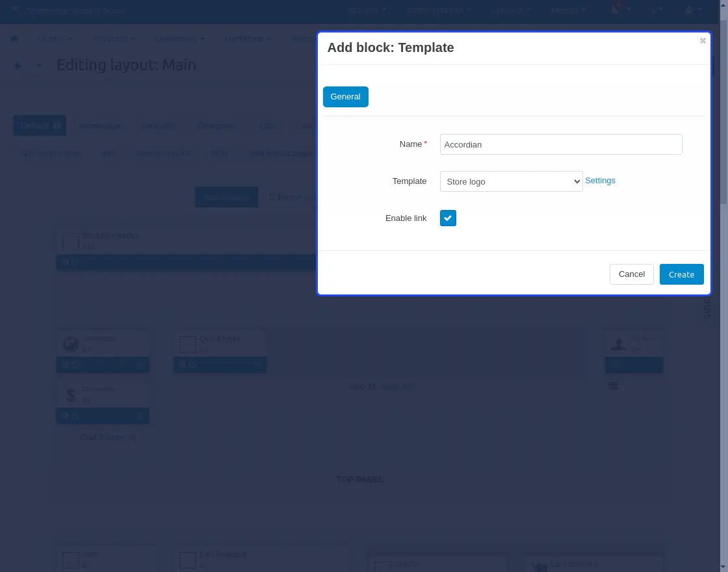Open the Template dropdown showing Store logo

pyautogui.click(x=511, y=181)
